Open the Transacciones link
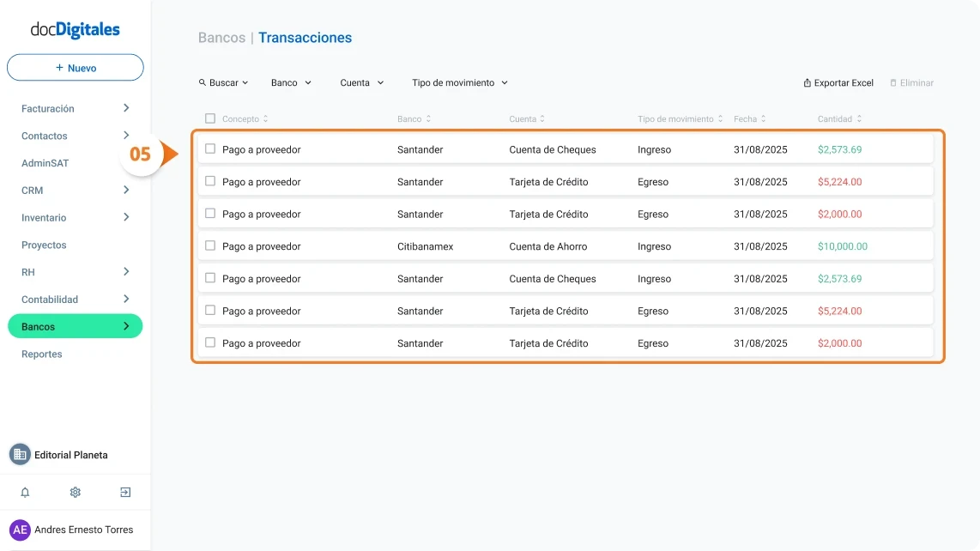Viewport: 980px width, 551px height. 305,38
